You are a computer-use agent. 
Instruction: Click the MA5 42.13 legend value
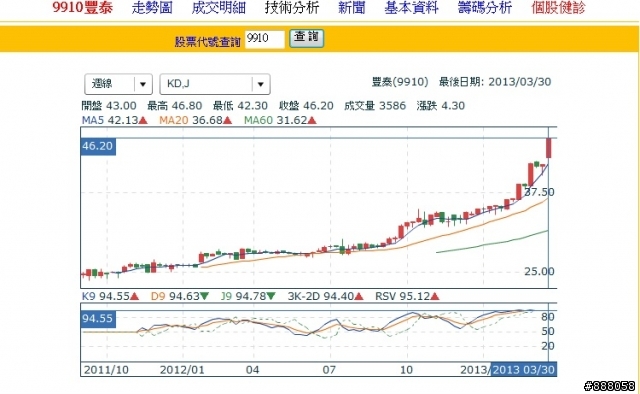coord(114,120)
